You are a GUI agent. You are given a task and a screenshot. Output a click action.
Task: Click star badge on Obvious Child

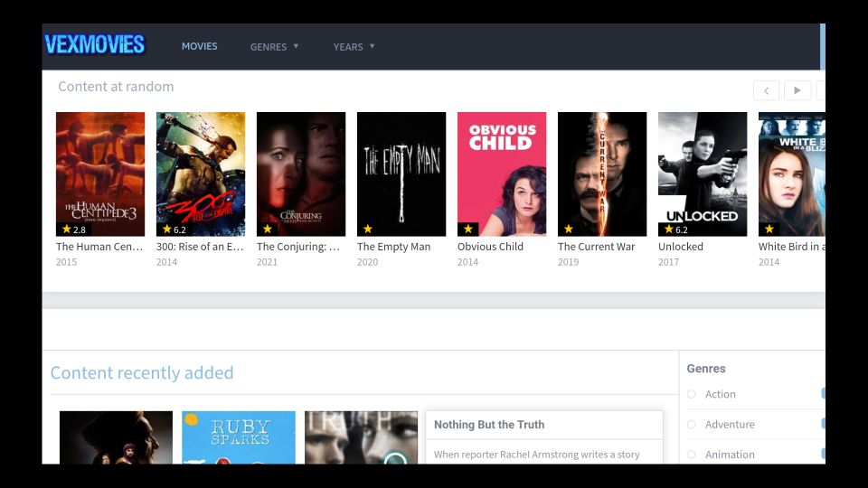point(467,229)
